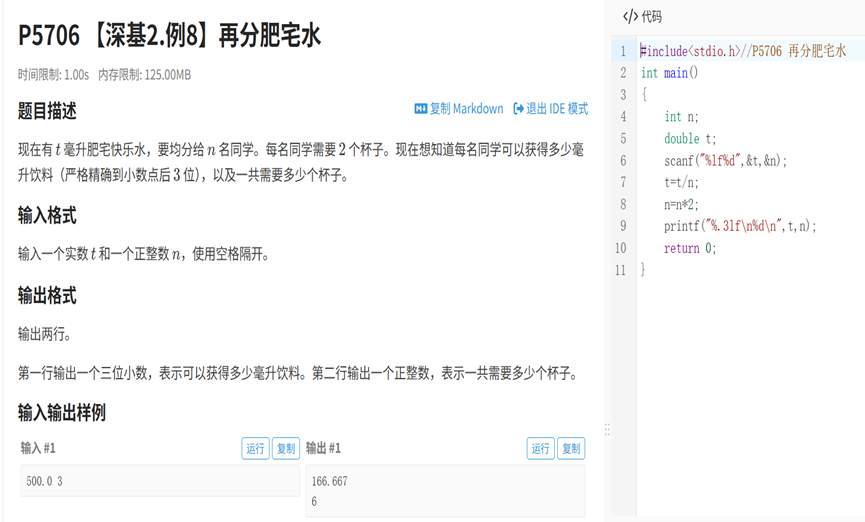Viewport: 865px width, 522px height.
Task: Click the 输入 #1 label
Action: point(38,448)
